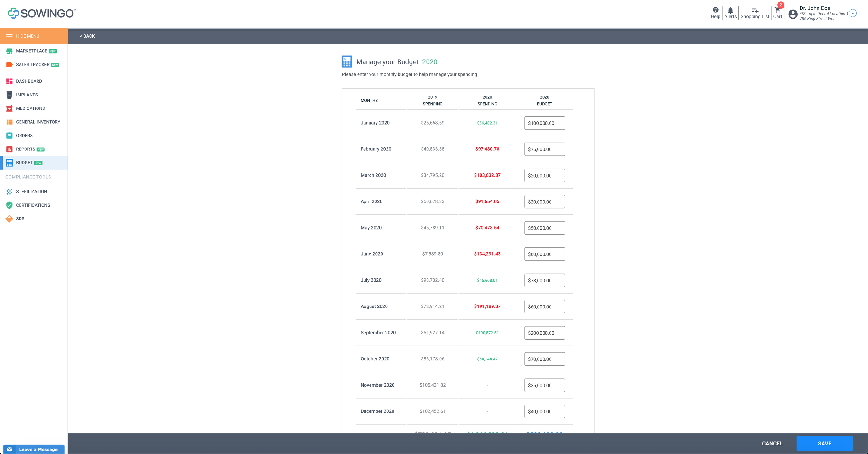Click the September 2020 row label
868x454 pixels.
(x=378, y=333)
